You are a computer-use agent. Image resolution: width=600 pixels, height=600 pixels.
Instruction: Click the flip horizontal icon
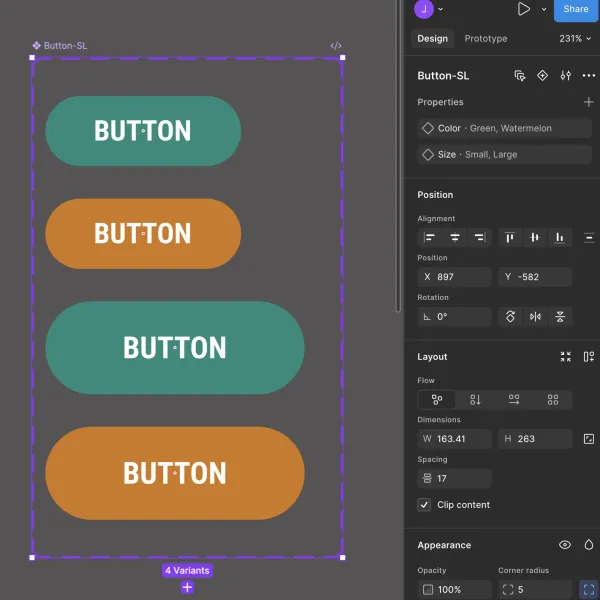tap(535, 316)
